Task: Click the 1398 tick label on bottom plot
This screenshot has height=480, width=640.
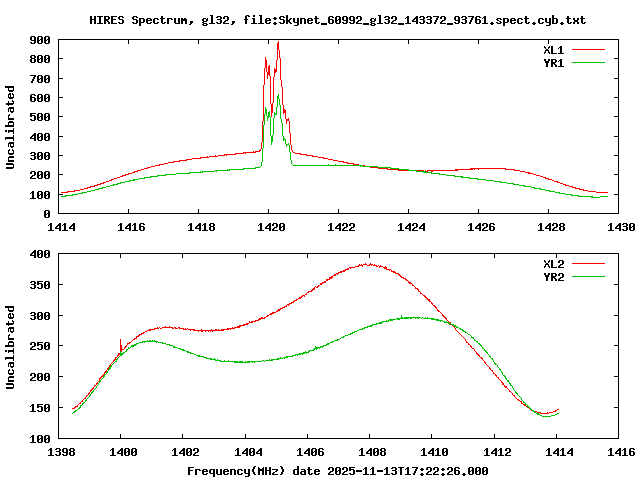Action: [61, 452]
